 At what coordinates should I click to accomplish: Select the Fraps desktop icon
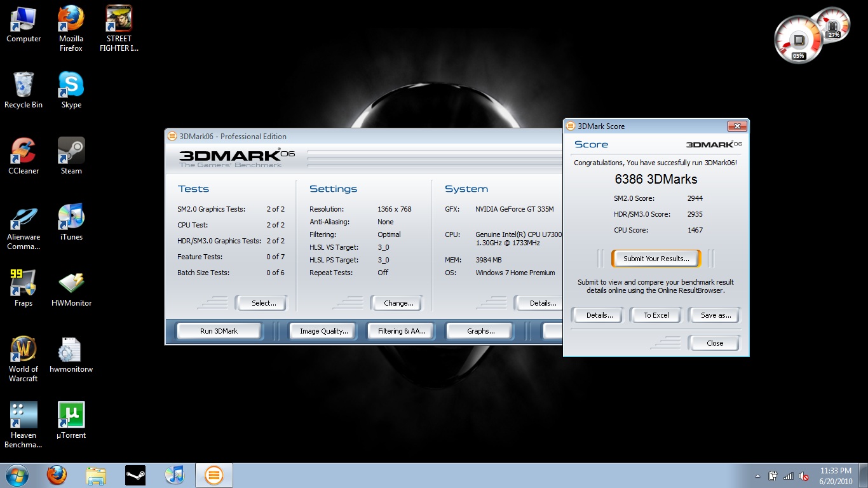24,288
